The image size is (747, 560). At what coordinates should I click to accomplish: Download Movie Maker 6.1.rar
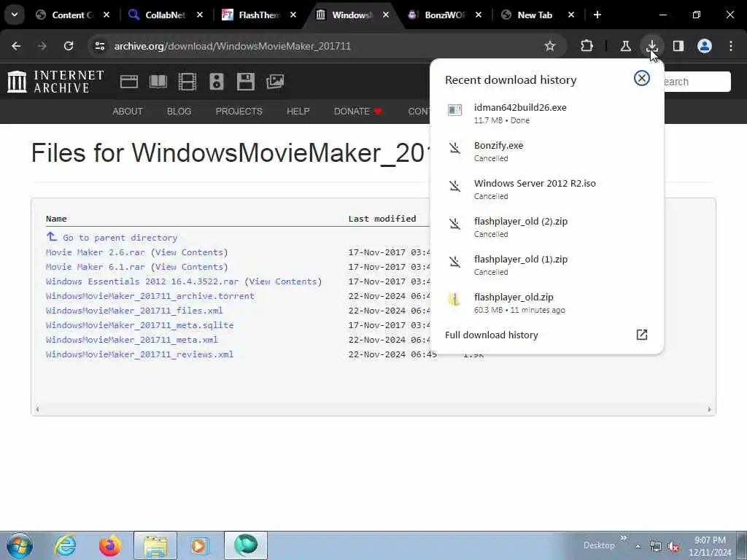point(96,267)
